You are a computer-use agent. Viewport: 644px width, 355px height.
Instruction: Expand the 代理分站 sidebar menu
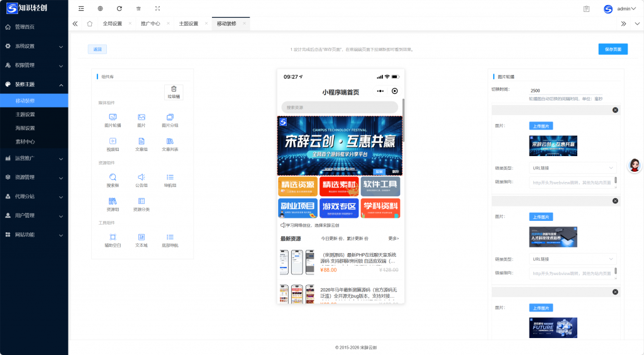coord(34,196)
